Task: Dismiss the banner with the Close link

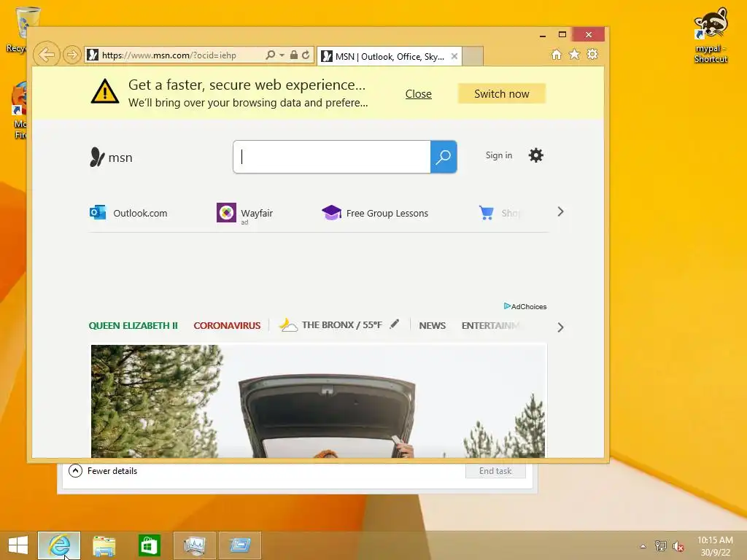Action: point(418,94)
